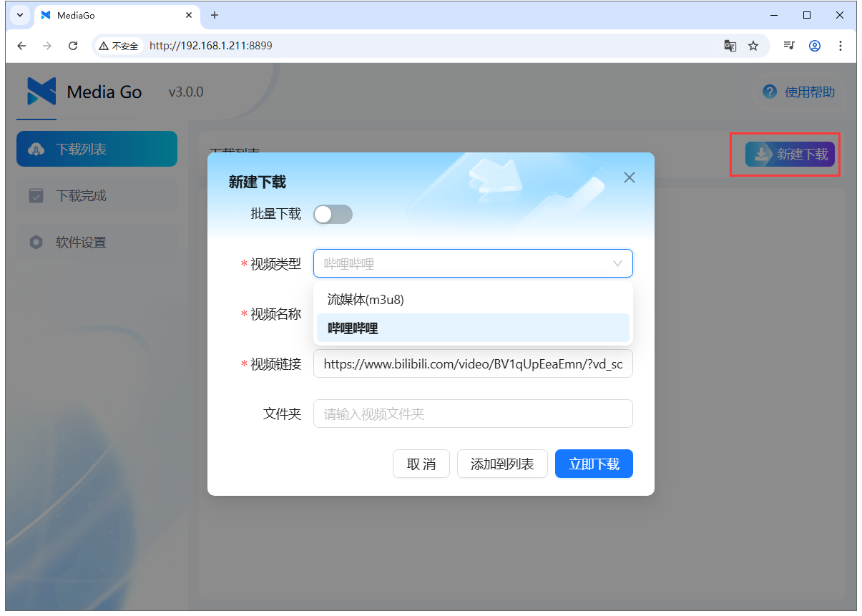This screenshot has height=616, width=862.
Task: Switch to the MediaGo browser tab
Action: [x=100, y=14]
